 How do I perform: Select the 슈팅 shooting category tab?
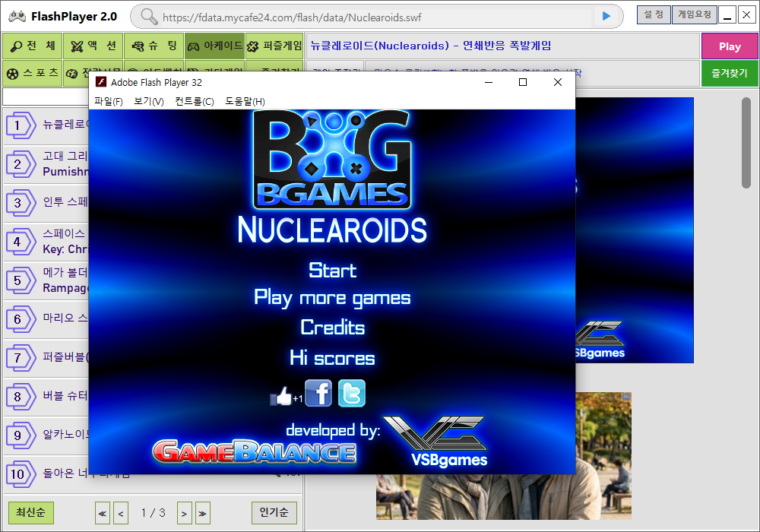tap(154, 46)
